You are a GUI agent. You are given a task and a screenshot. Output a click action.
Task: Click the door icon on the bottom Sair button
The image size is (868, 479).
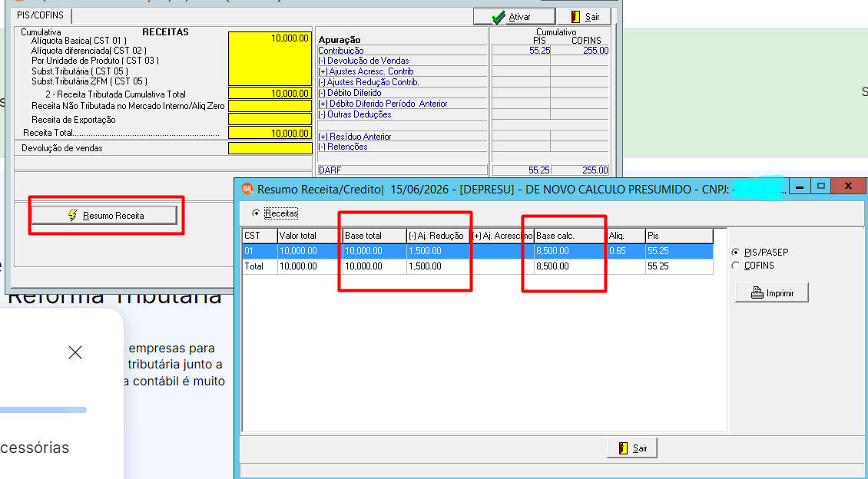[623, 448]
